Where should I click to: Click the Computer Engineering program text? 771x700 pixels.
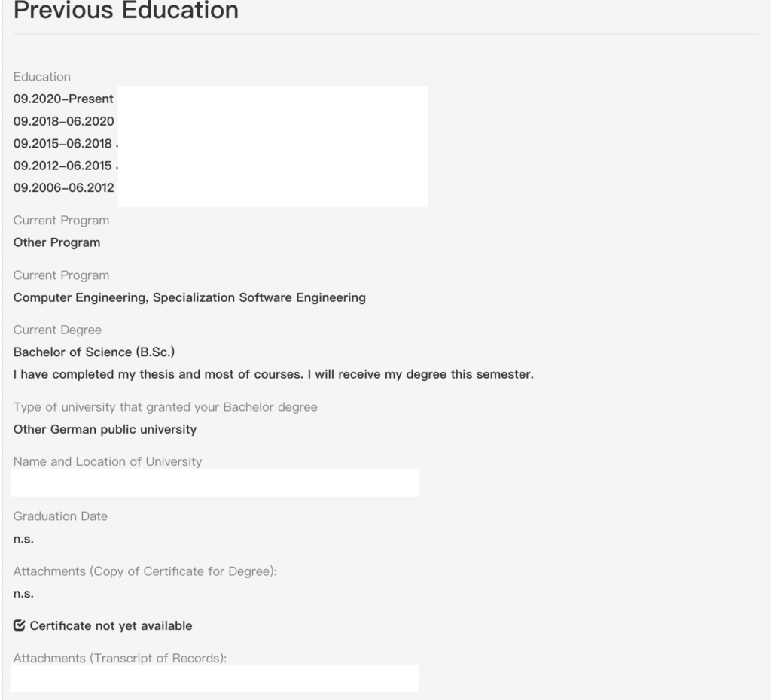pos(189,297)
